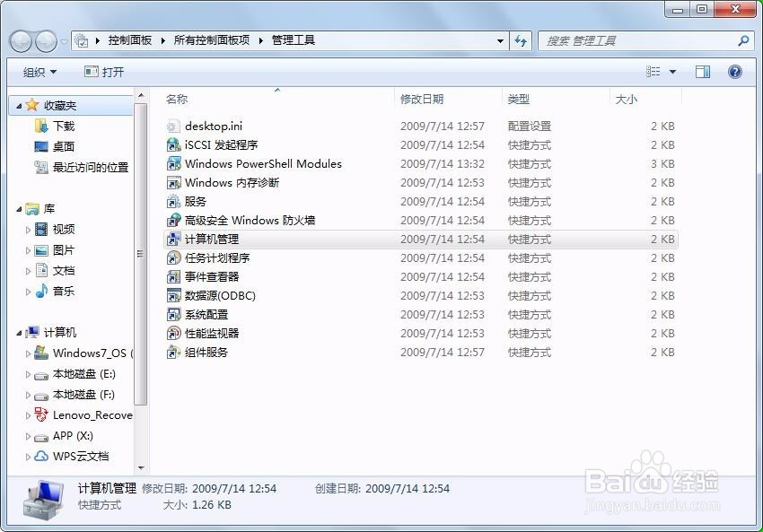The height and width of the screenshot is (532, 763).
Task: Click the Windows 内存诊断 icon
Action: [173, 183]
